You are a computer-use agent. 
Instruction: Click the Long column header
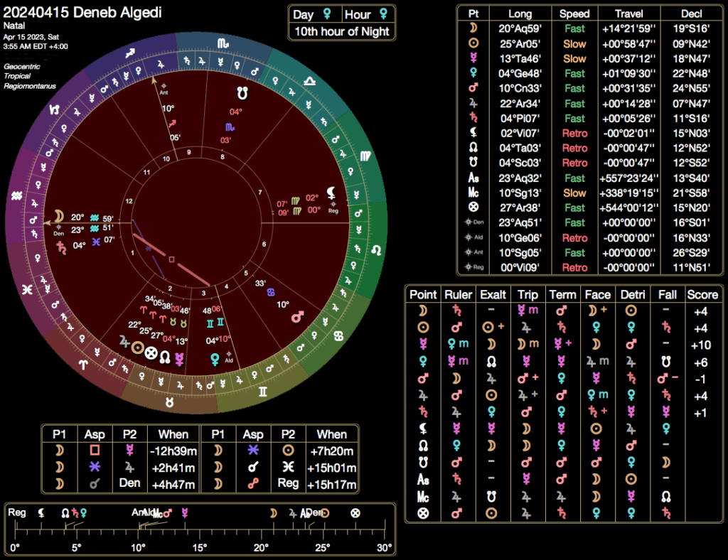tap(520, 14)
